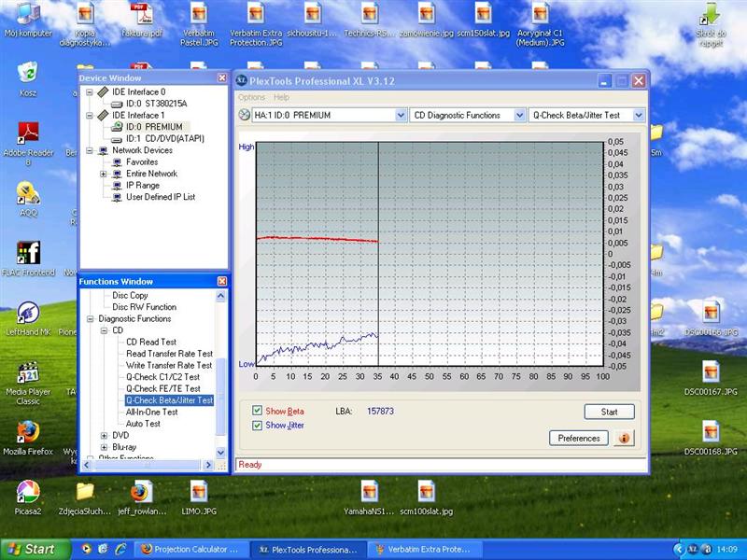Close the Functions Window panel

(x=222, y=282)
